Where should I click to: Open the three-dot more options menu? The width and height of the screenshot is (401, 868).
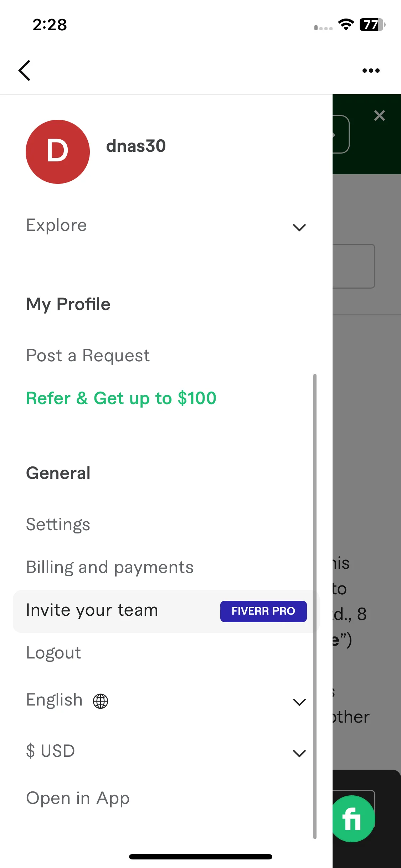pos(371,71)
